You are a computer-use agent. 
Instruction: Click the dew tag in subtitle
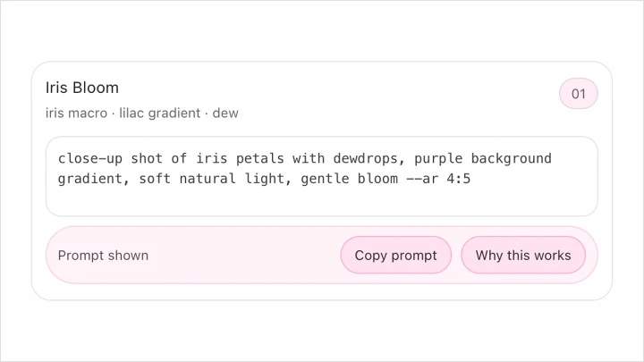225,114
